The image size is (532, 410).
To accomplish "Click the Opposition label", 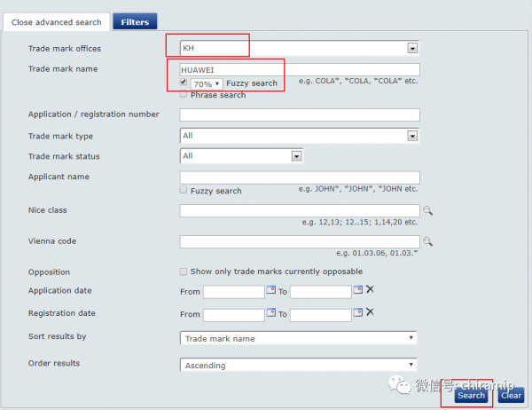I will point(49,272).
